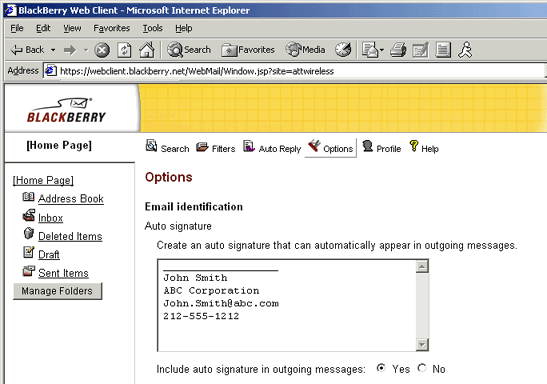The width and height of the screenshot is (547, 384).
Task: Click the Inbox tray icon
Action: [x=29, y=215]
